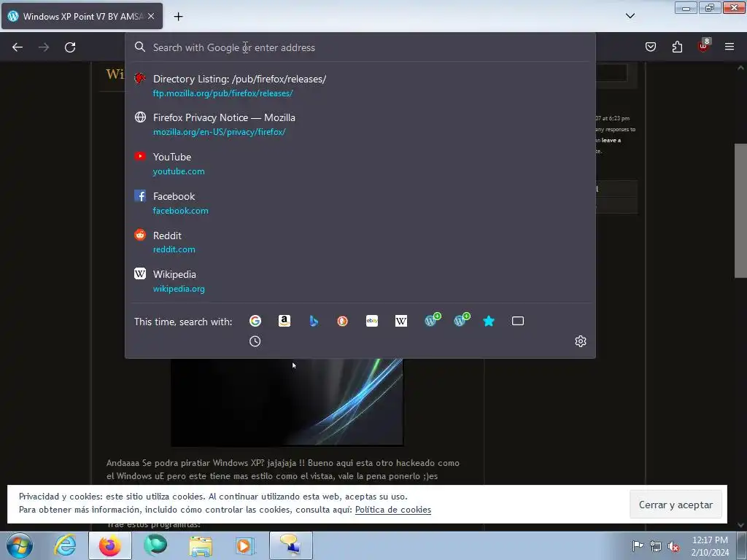Open the Action Center flag icon
The width and height of the screenshot is (747, 560).
(638, 545)
